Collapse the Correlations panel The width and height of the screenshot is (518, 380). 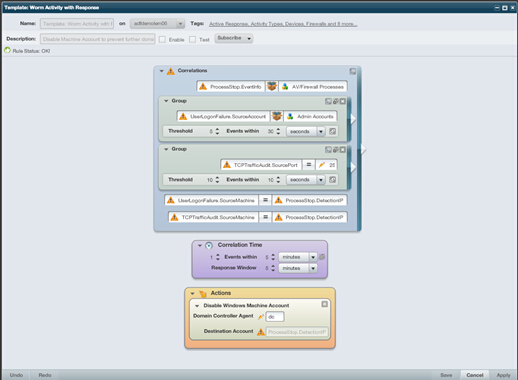tap(161, 71)
